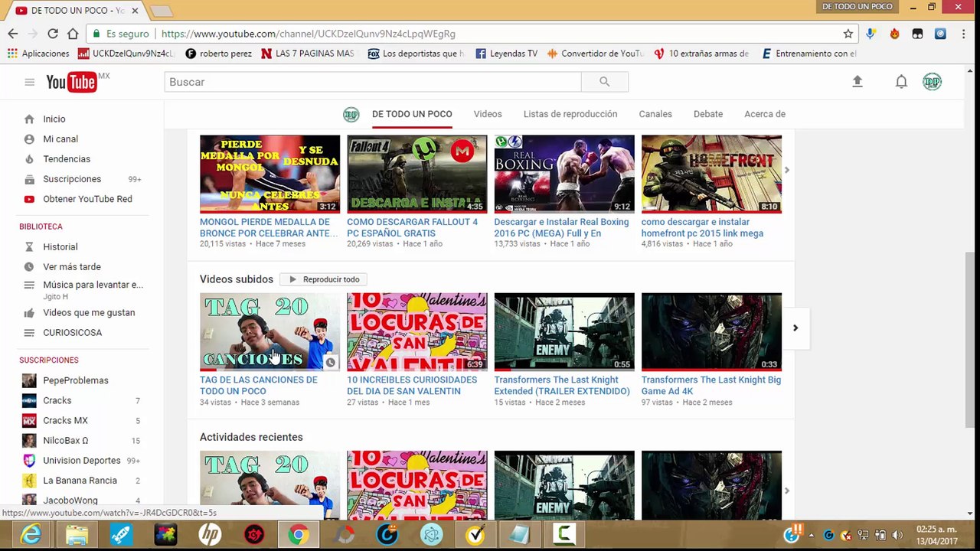The width and height of the screenshot is (980, 551).
Task: Open video title Transformers Big Game Ad 4K
Action: [x=711, y=385]
